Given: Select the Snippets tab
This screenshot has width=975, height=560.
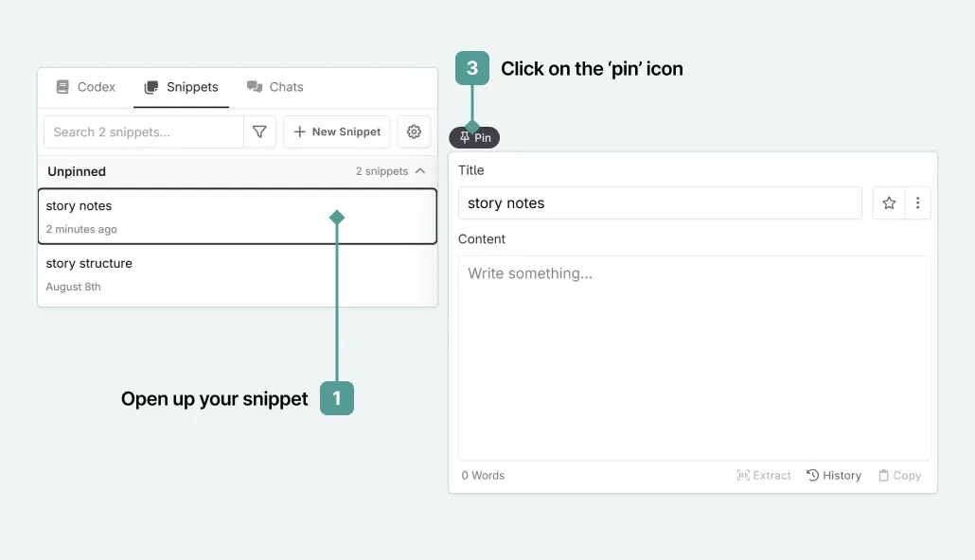Looking at the screenshot, I should pos(181,86).
